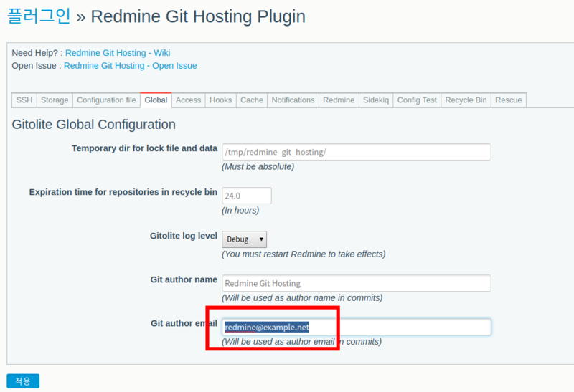Image resolution: width=574 pixels, height=392 pixels.
Task: Click the 'Redmine Git Hosting Plugin' page title
Action: point(198,16)
